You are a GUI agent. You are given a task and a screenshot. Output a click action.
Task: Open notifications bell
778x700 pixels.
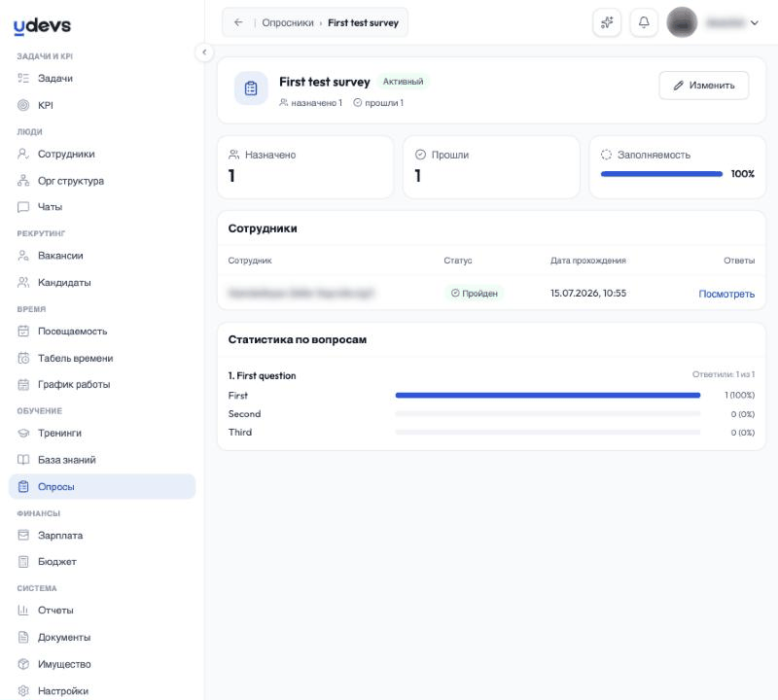(x=644, y=22)
